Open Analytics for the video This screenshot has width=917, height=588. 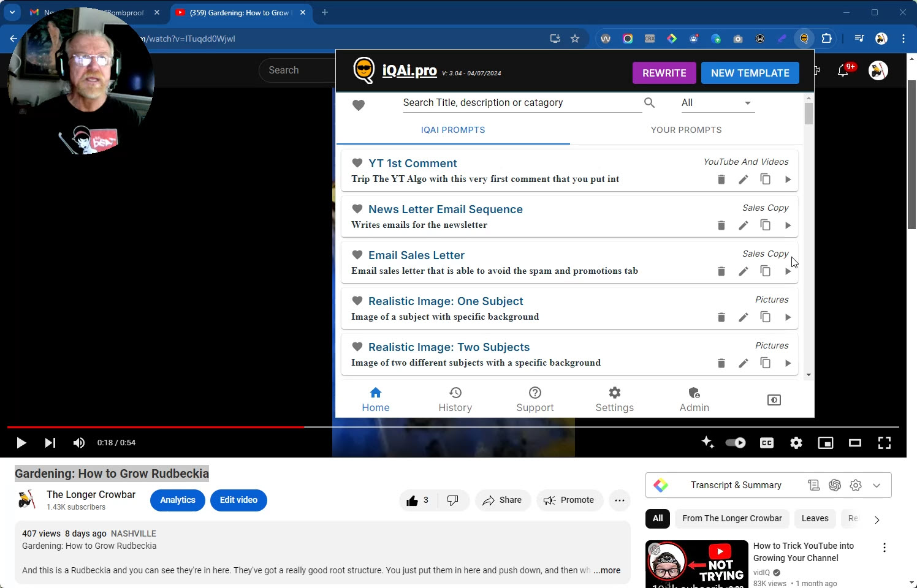pyautogui.click(x=178, y=500)
